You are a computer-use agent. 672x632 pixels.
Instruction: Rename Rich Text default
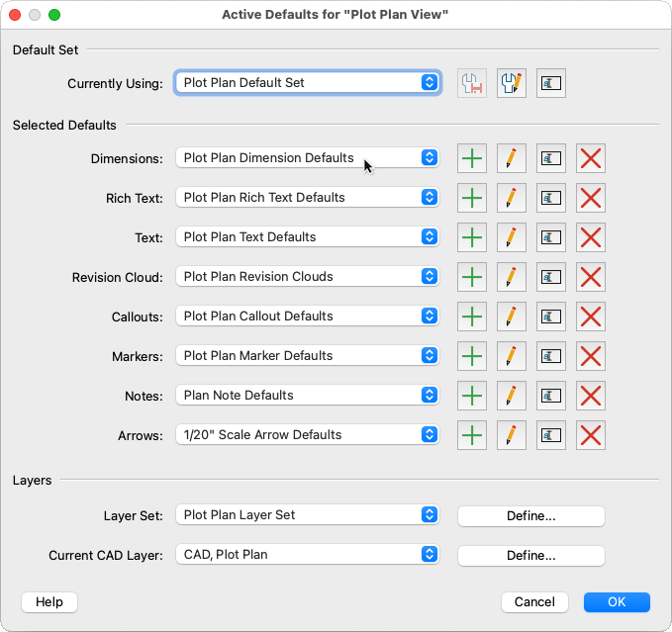coord(551,198)
